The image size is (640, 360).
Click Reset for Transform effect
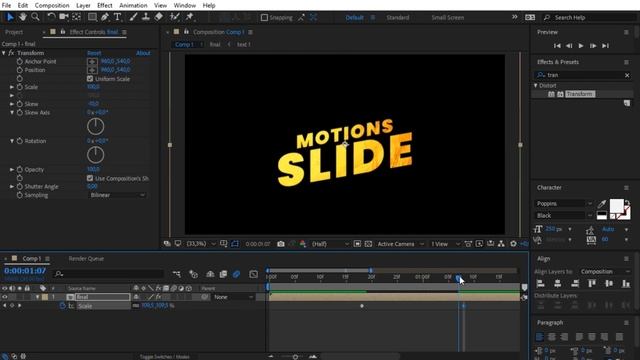94,53
